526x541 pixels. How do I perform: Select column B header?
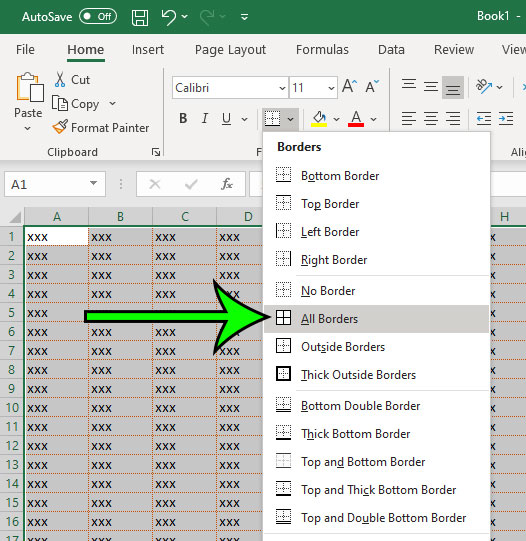120,217
